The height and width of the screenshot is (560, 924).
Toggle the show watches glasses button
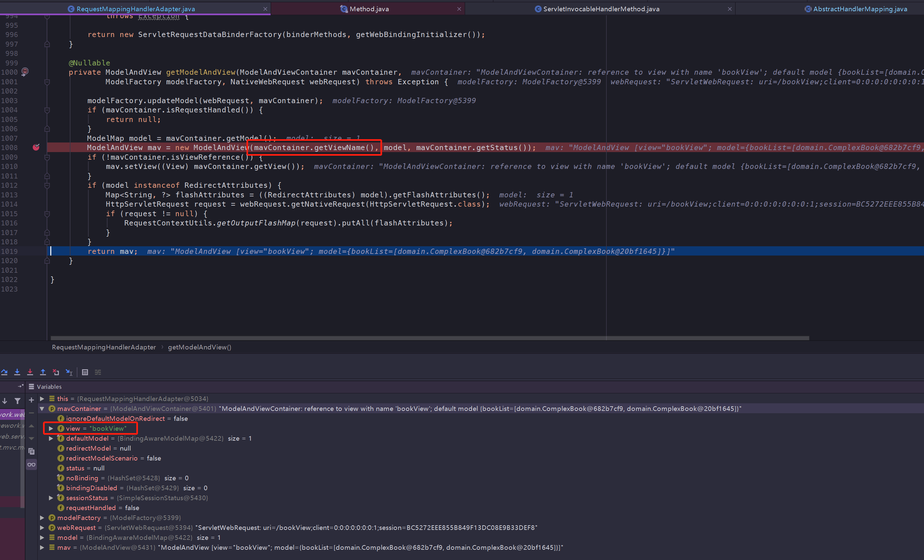(x=31, y=465)
